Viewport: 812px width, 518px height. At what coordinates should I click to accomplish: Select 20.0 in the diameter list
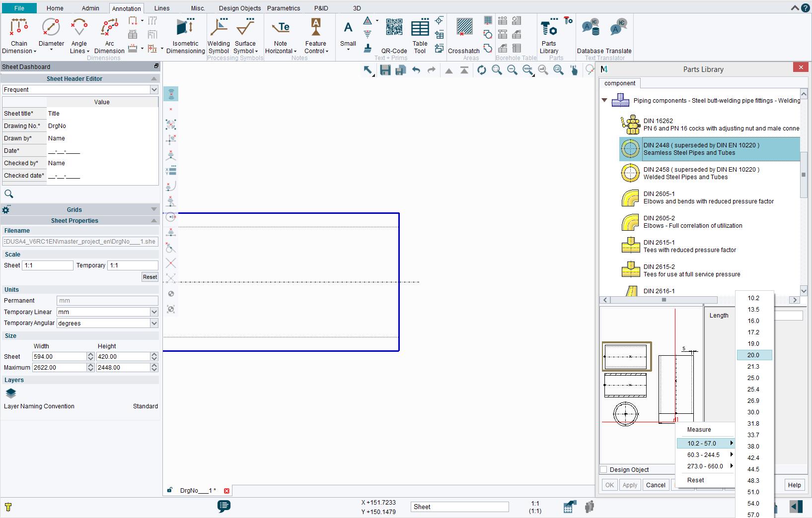[x=754, y=355]
